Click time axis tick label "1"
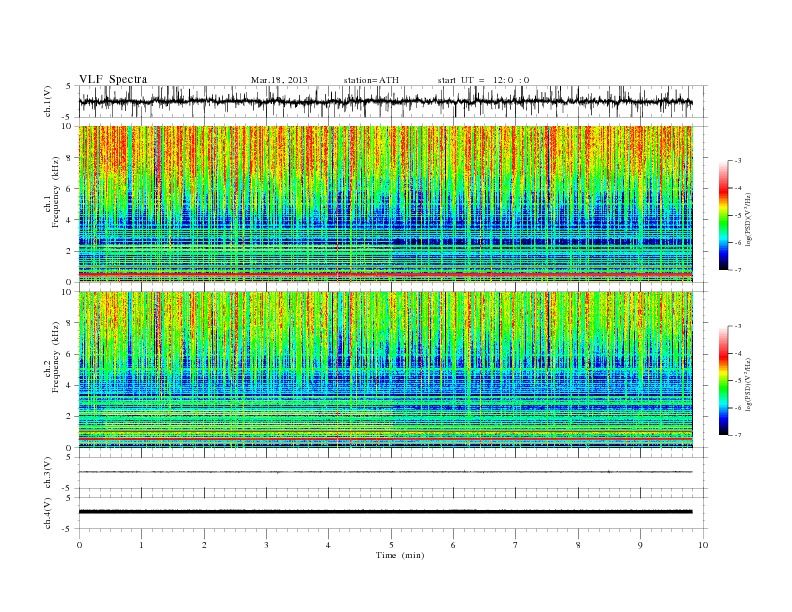This screenshot has width=792, height=612. 141,545
